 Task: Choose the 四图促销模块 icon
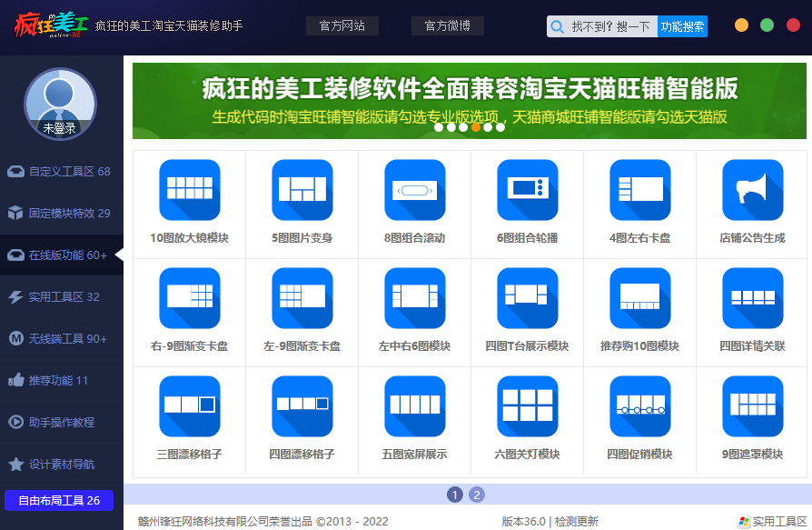(x=640, y=406)
